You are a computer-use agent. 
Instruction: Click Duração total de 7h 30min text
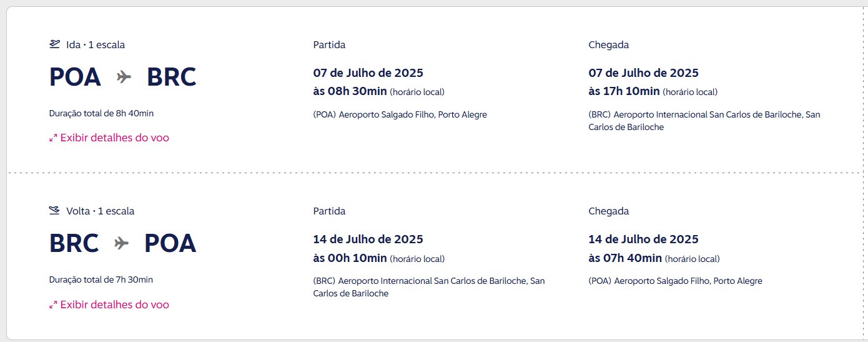click(101, 279)
